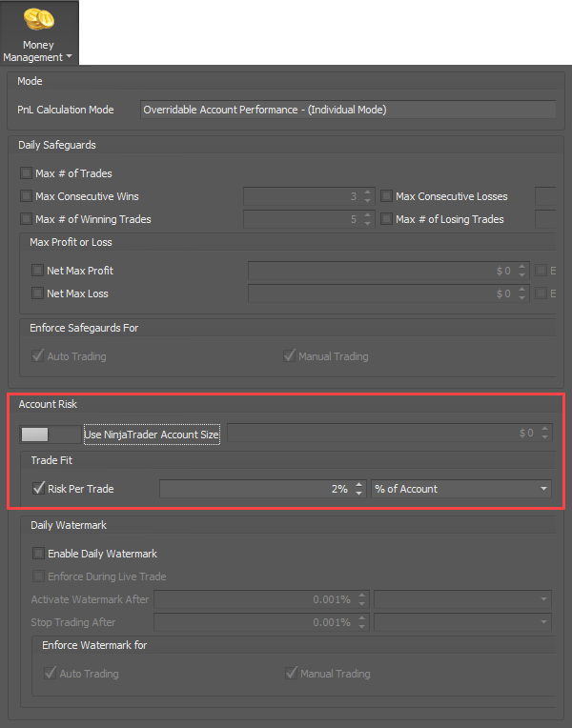
Task: Open the PnL Calculation Mode combo box
Action: (348, 110)
